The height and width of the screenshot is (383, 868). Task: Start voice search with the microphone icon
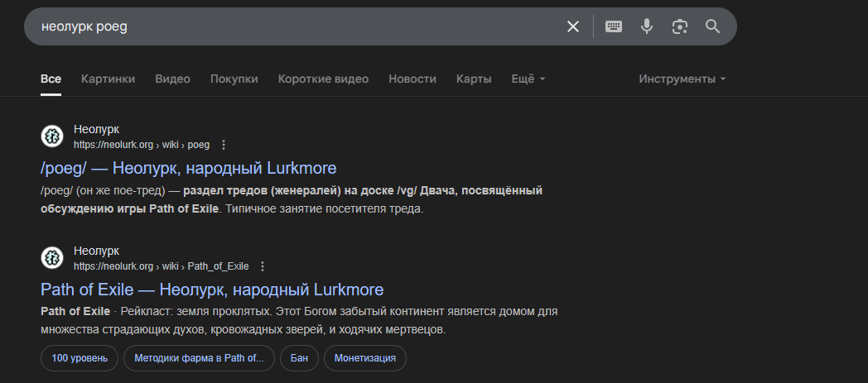tap(647, 26)
